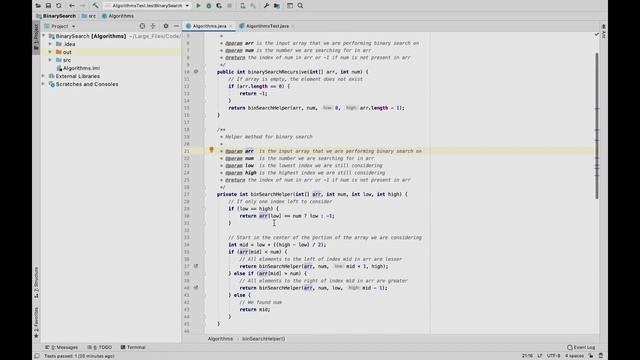640x360 pixels.
Task: Toggle the Favorites tool window side tab
Action: 36,322
